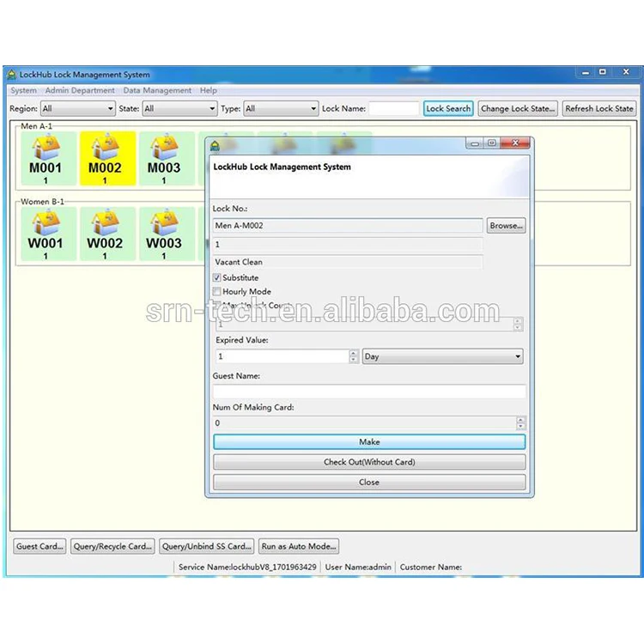Expand the State filter dropdown
Image resolution: width=644 pixels, height=644 pixels.
click(x=179, y=109)
